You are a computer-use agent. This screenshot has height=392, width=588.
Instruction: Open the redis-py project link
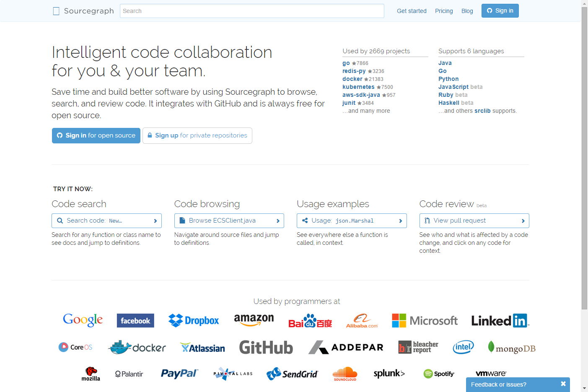(x=354, y=71)
